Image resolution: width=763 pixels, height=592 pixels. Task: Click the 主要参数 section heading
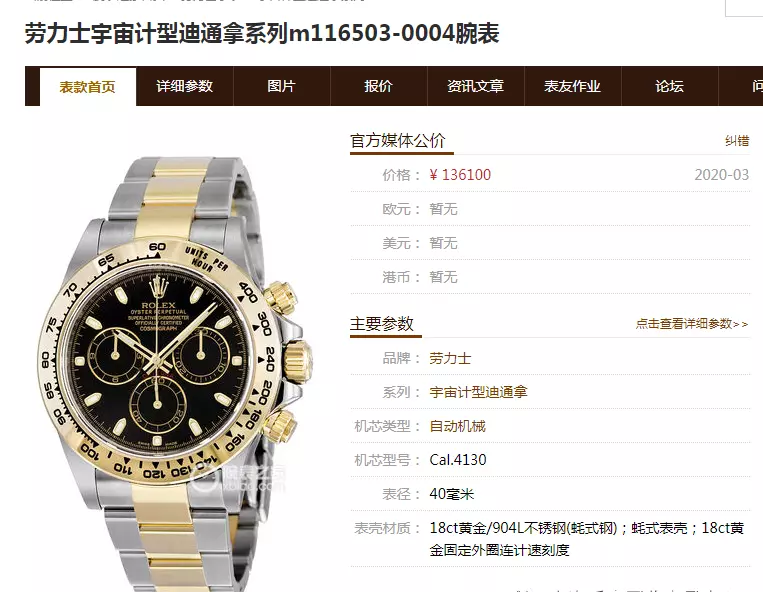382,324
